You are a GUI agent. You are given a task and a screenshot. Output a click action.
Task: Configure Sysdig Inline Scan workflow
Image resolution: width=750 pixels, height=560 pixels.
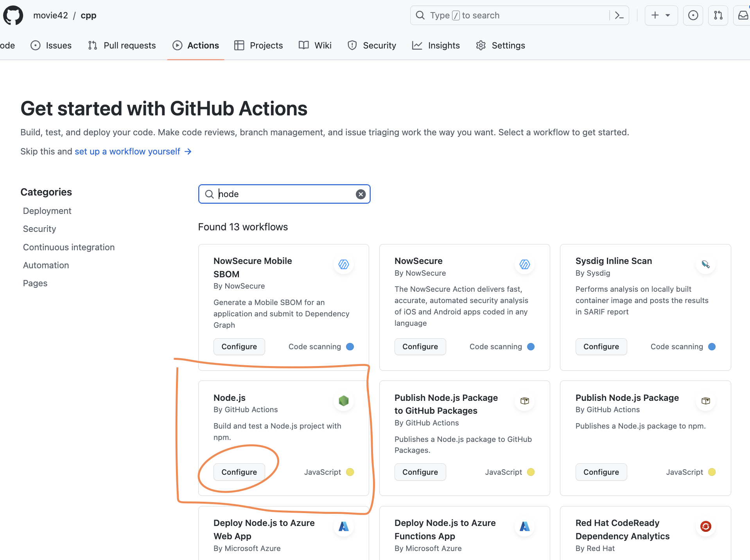tap(601, 346)
